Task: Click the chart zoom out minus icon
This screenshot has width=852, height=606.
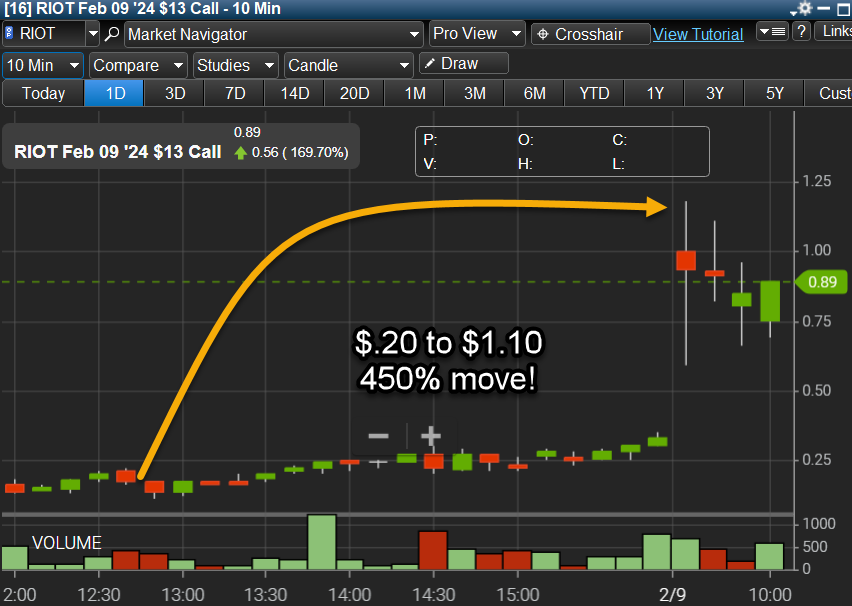Action: [378, 436]
